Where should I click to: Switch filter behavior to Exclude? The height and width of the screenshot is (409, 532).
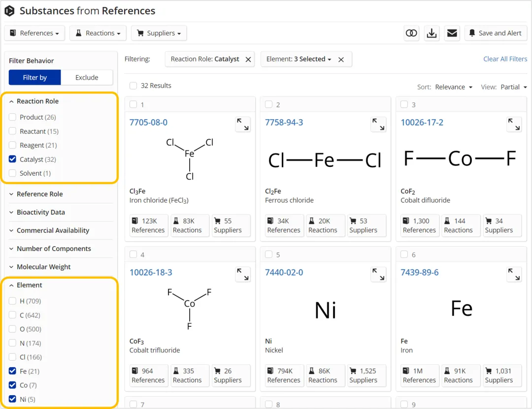(x=87, y=77)
